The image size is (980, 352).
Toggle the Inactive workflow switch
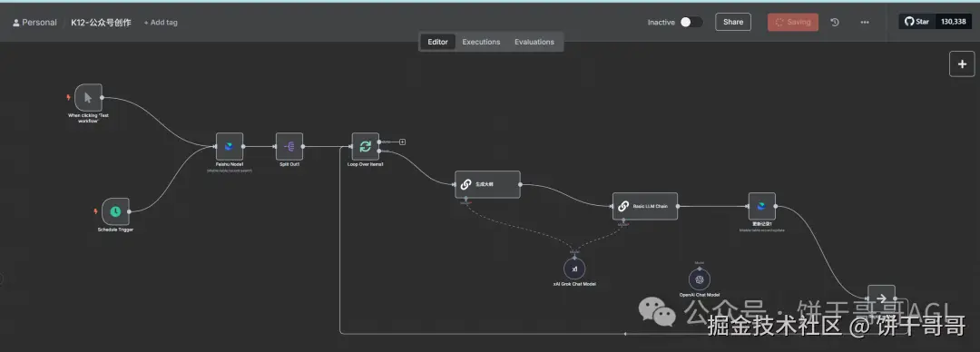pyautogui.click(x=691, y=22)
